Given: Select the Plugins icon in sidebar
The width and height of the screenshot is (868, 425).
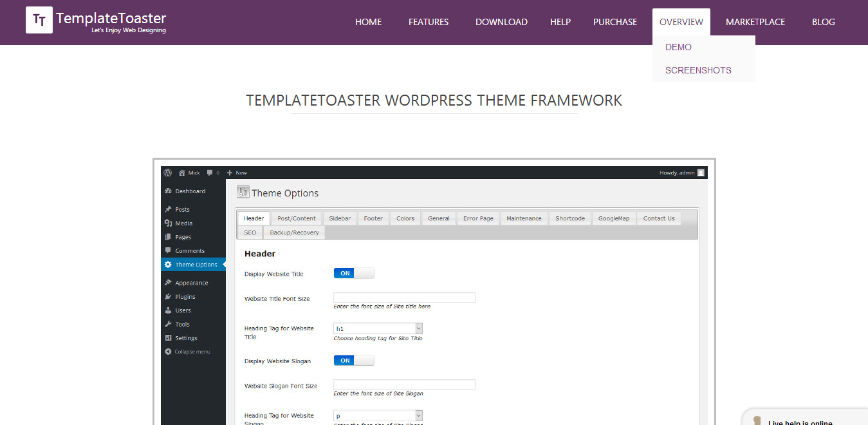Looking at the screenshot, I should pos(168,297).
